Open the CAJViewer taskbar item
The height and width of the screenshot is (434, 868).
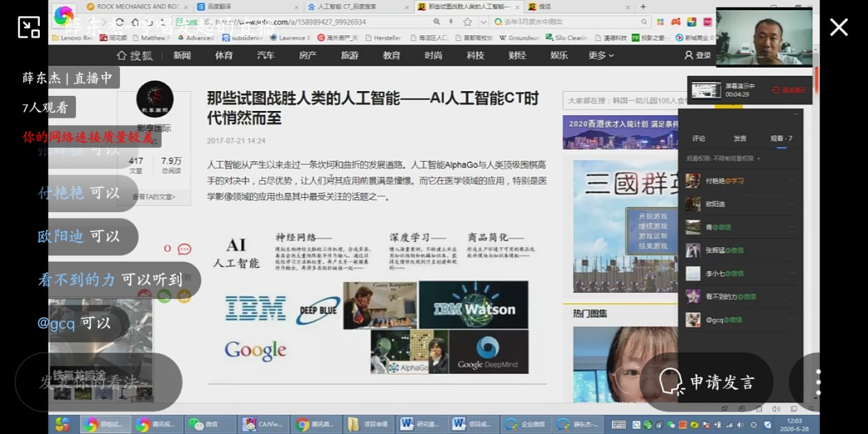pyautogui.click(x=262, y=424)
